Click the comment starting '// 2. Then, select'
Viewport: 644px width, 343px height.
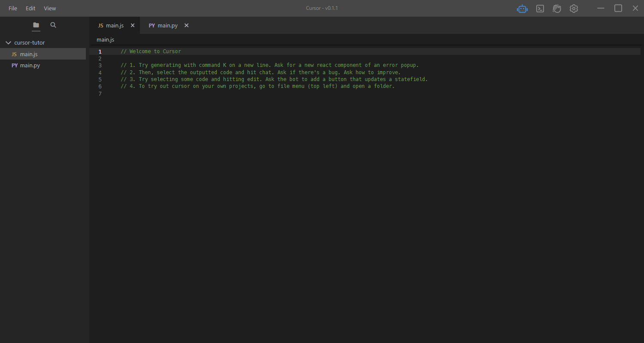pos(261,72)
